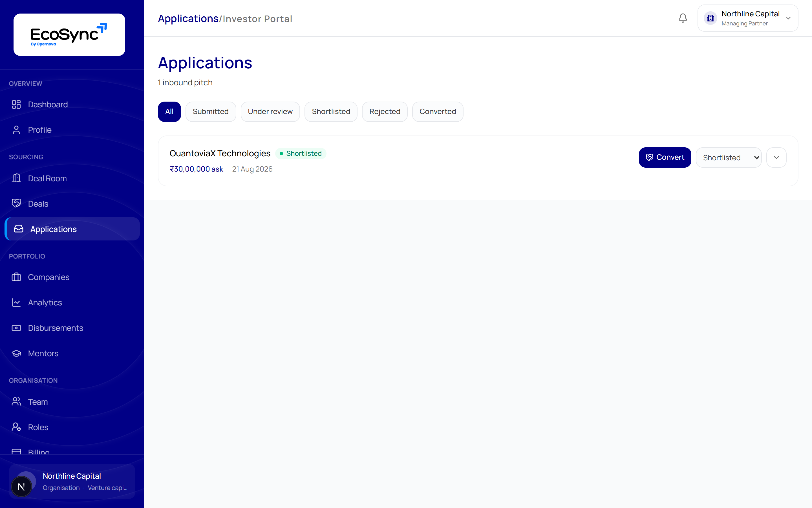Open Dashboard from the sidebar
This screenshot has height=508, width=812.
(x=72, y=104)
